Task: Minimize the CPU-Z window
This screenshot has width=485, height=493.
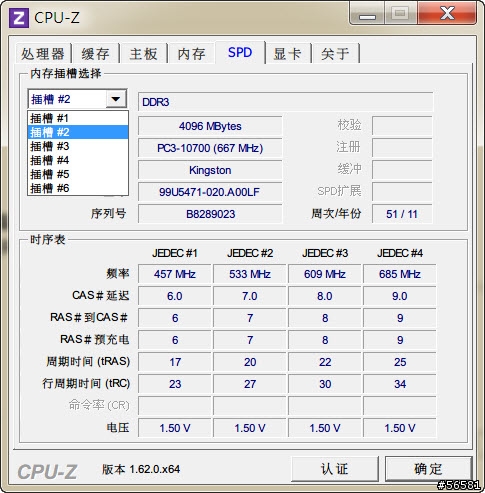Action: point(367,14)
